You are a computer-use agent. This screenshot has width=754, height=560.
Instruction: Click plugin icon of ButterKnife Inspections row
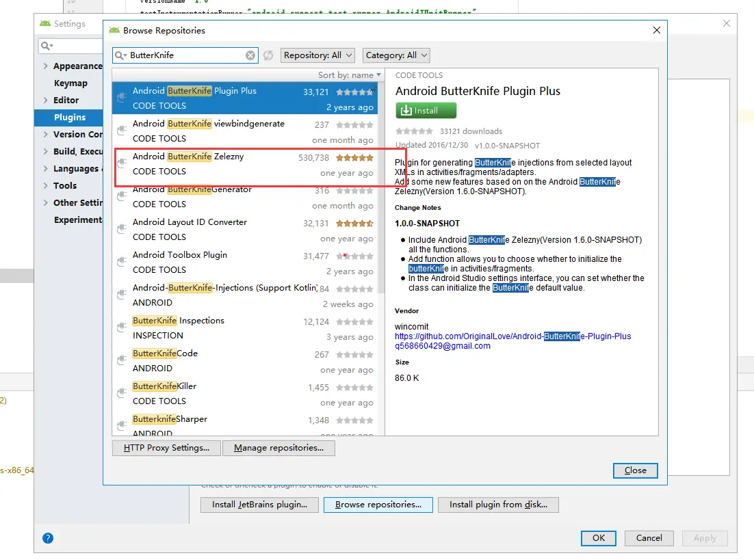tap(122, 328)
